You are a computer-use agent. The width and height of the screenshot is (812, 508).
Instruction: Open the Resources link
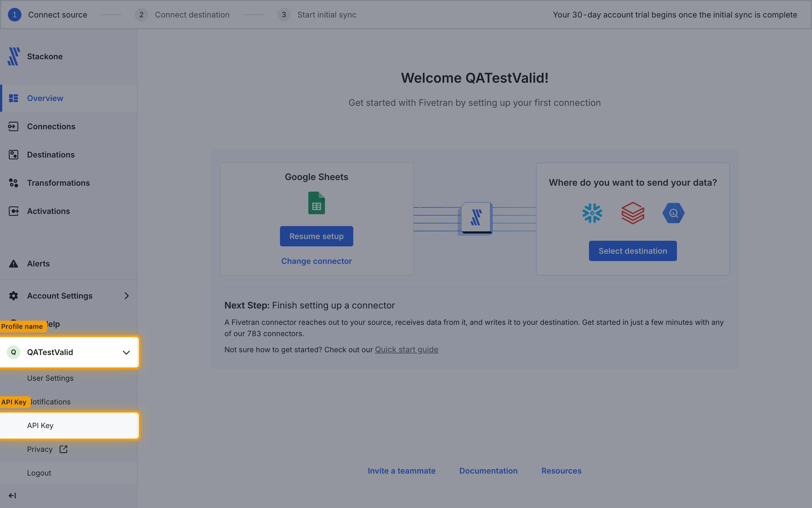pos(561,471)
